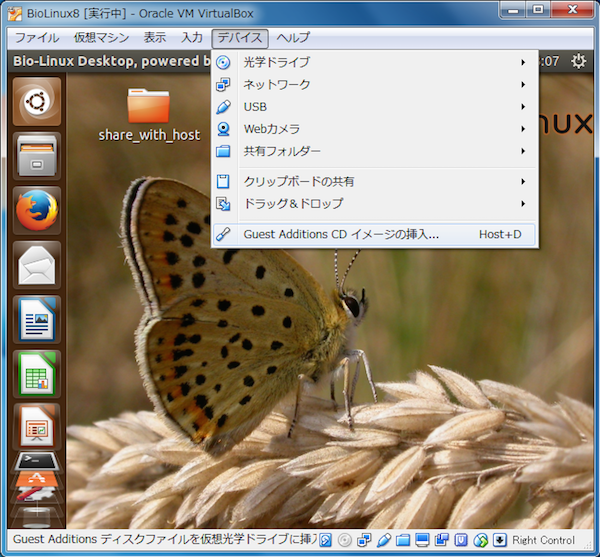Launch LibreOffice Impress presentation icon
600x557 pixels.
click(x=36, y=427)
